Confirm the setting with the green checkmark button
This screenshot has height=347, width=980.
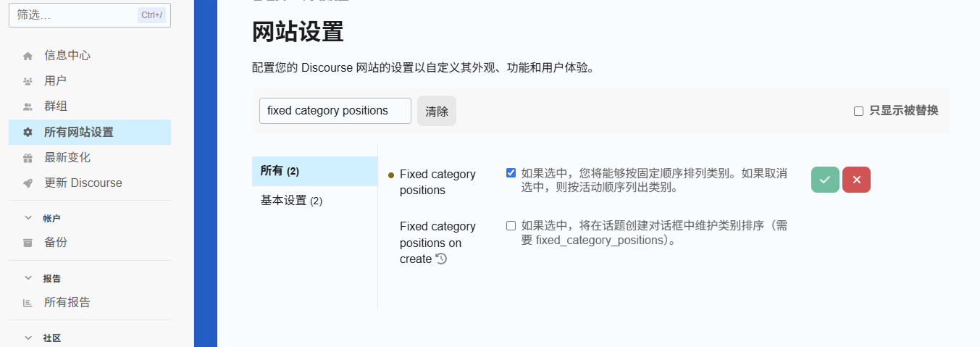(x=825, y=180)
